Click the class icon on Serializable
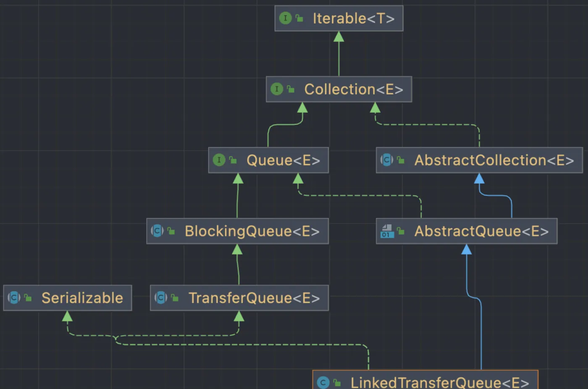The height and width of the screenshot is (389, 588). [x=14, y=298]
